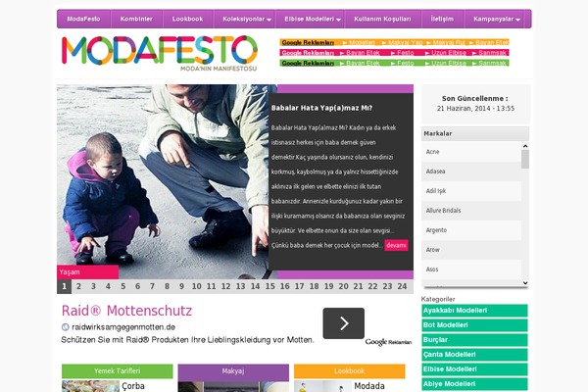Click 'Bayan Etek' in the pink ad bar
588x392 pixels.
pos(363,53)
